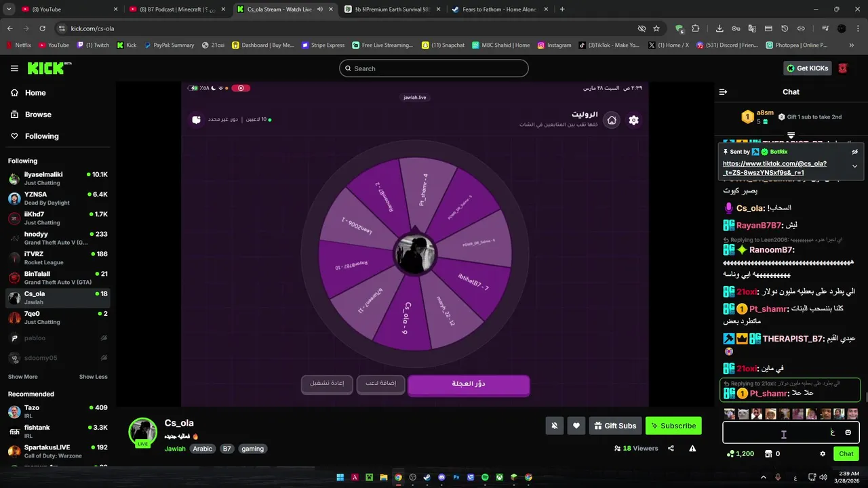868x488 pixels.
Task: Click view site information icon
Action: pyautogui.click(x=62, y=28)
